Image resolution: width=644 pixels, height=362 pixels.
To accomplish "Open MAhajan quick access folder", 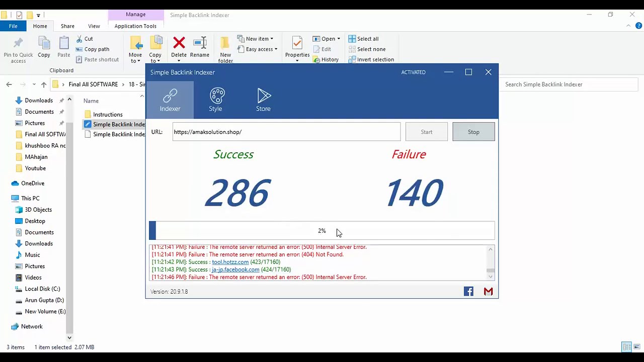I will (x=36, y=157).
